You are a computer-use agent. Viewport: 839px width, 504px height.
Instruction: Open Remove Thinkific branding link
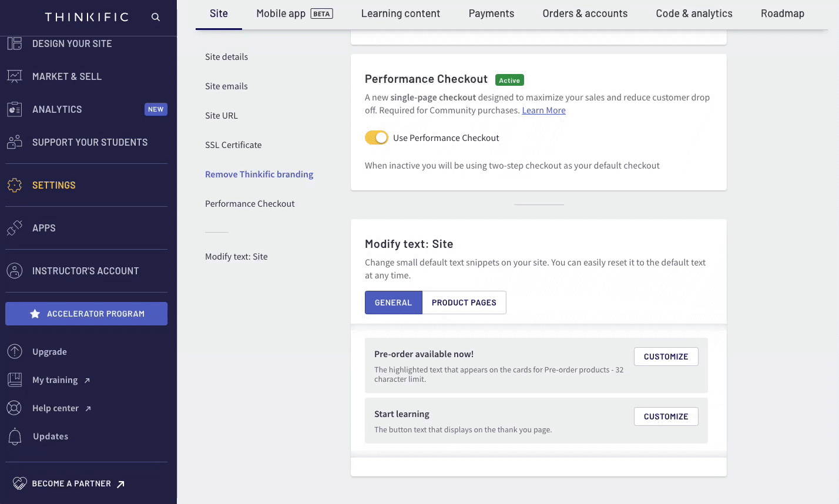[x=259, y=174]
